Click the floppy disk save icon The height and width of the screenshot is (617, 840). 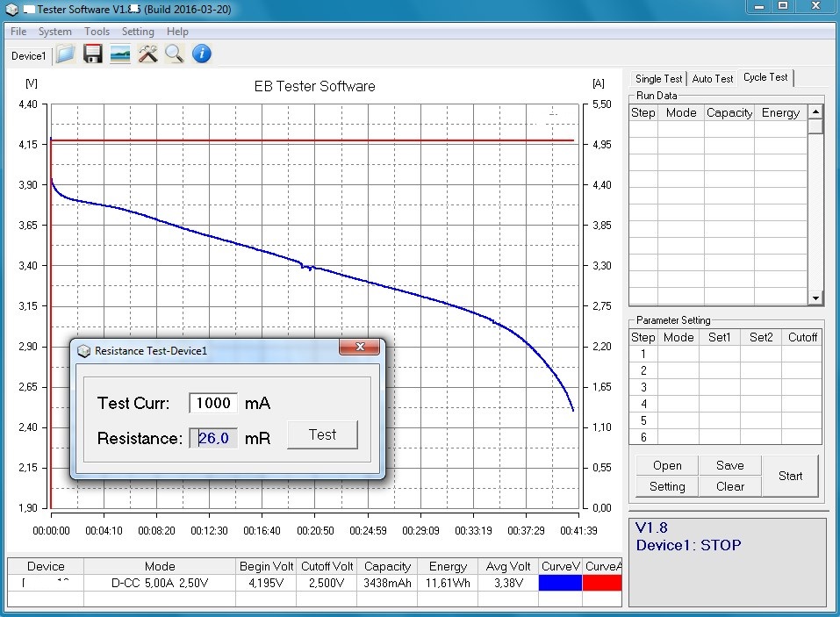tap(93, 54)
